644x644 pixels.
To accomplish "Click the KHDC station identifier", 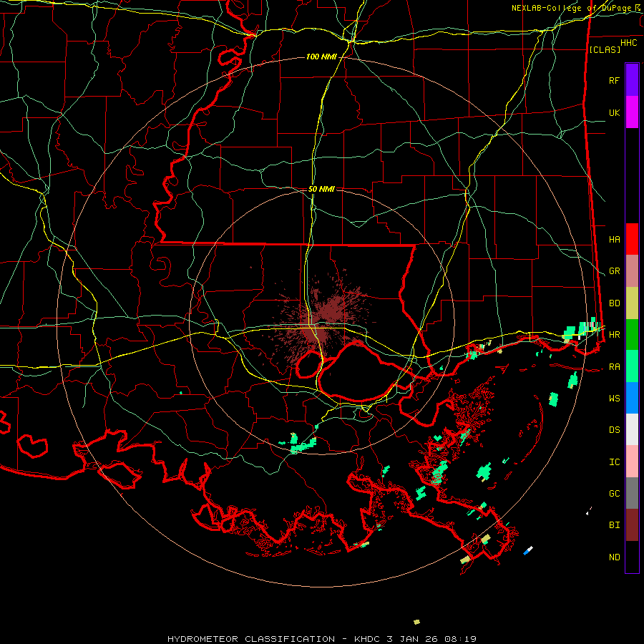I will 368,639.
